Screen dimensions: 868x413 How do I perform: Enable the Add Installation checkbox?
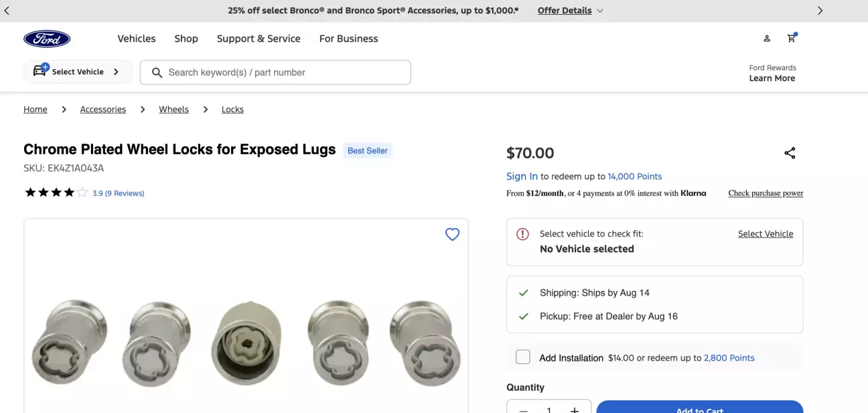(523, 357)
